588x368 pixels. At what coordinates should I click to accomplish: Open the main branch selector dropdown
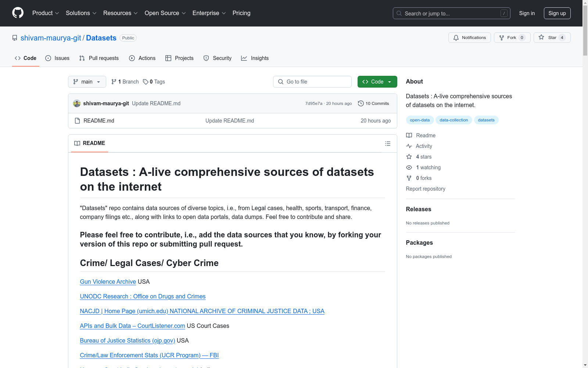pos(87,82)
